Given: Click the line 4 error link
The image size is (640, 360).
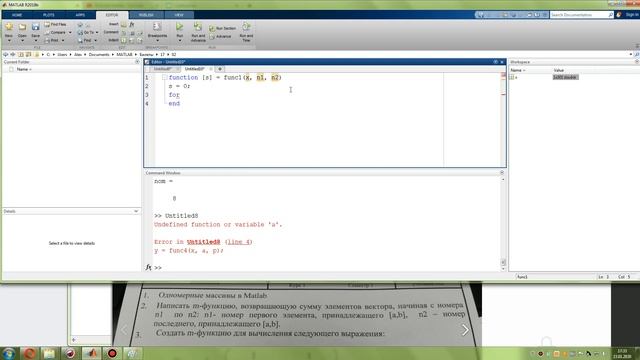Looking at the screenshot, I should click(x=239, y=242).
